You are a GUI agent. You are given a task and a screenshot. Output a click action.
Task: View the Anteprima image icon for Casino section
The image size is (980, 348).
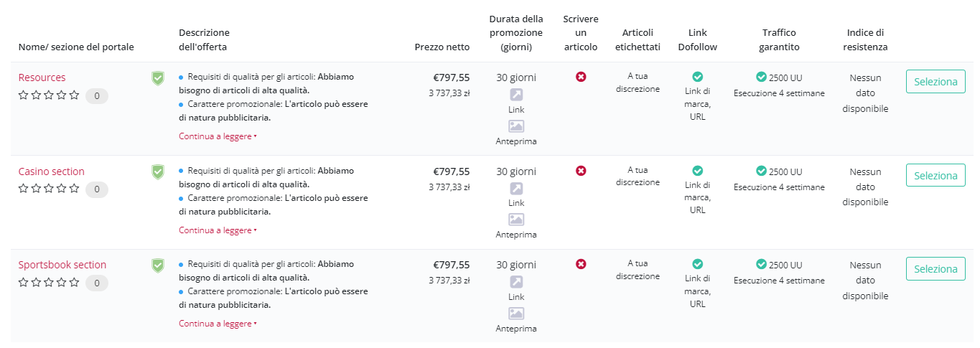point(516,220)
